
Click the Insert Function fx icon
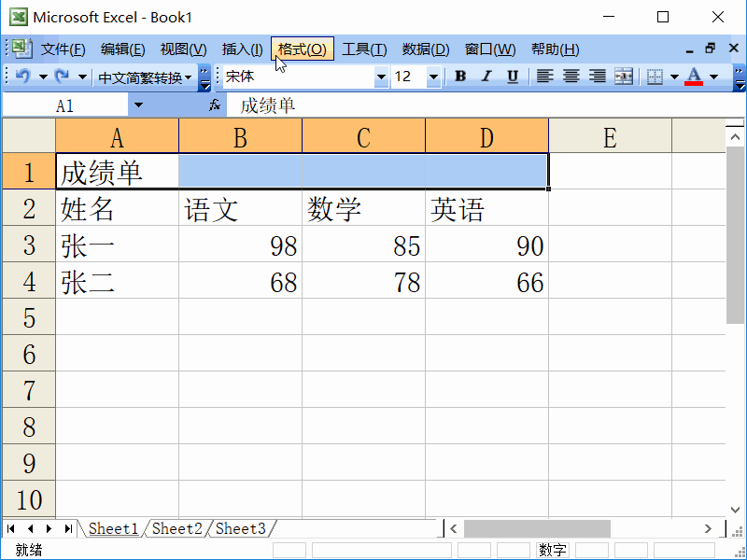pyautogui.click(x=215, y=105)
